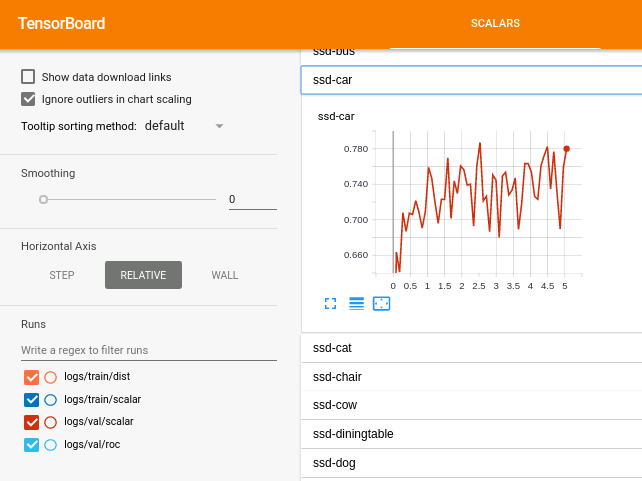Open the SCALARS tab
Screen dimensions: 642x481
point(495,23)
